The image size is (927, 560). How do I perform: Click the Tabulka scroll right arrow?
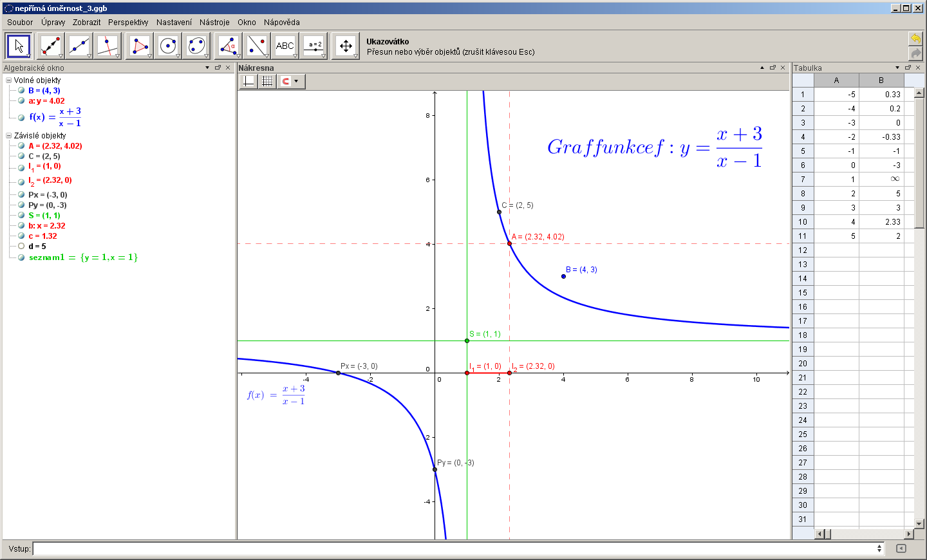coord(909,534)
